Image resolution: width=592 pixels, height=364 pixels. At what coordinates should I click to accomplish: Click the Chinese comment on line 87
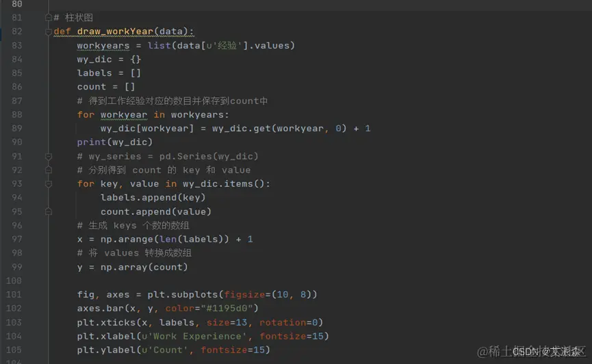click(x=172, y=101)
